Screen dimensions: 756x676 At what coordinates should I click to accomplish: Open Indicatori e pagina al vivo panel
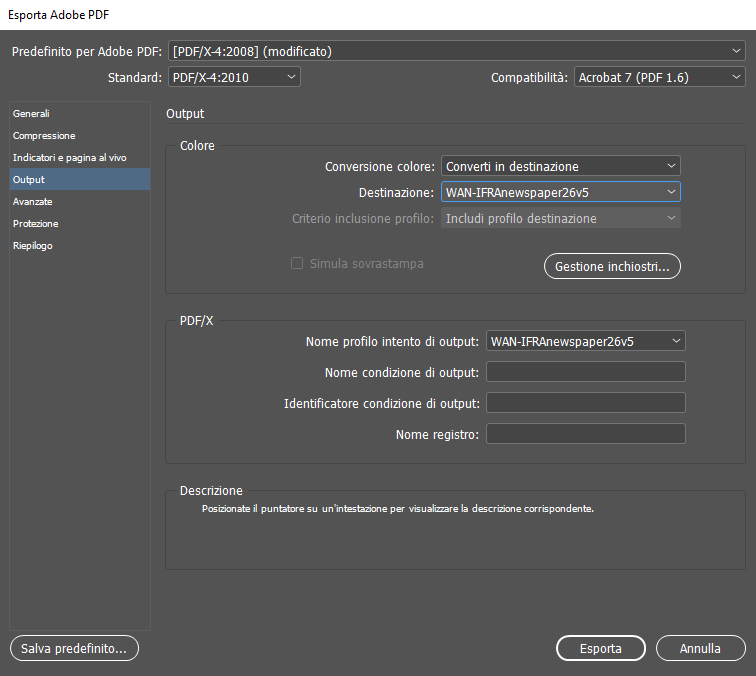[x=80, y=158]
